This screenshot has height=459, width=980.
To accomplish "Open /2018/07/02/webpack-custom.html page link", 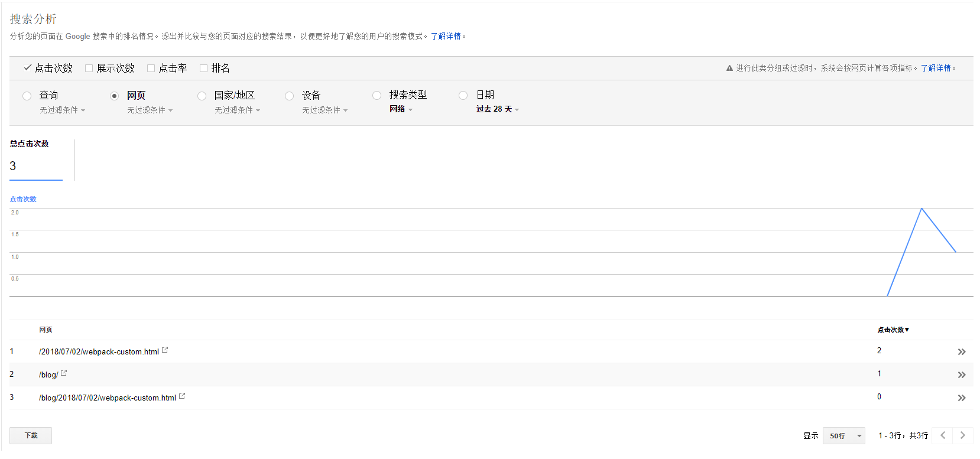I will coord(99,351).
